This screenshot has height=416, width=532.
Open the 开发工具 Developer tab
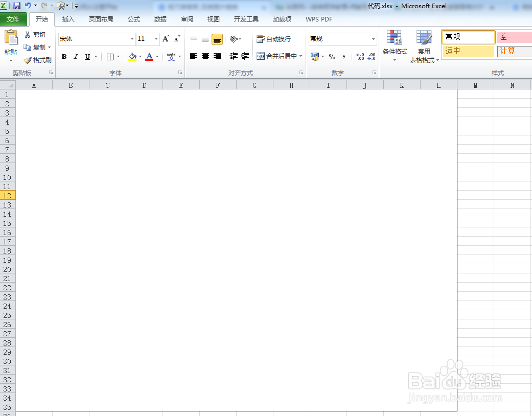click(246, 19)
